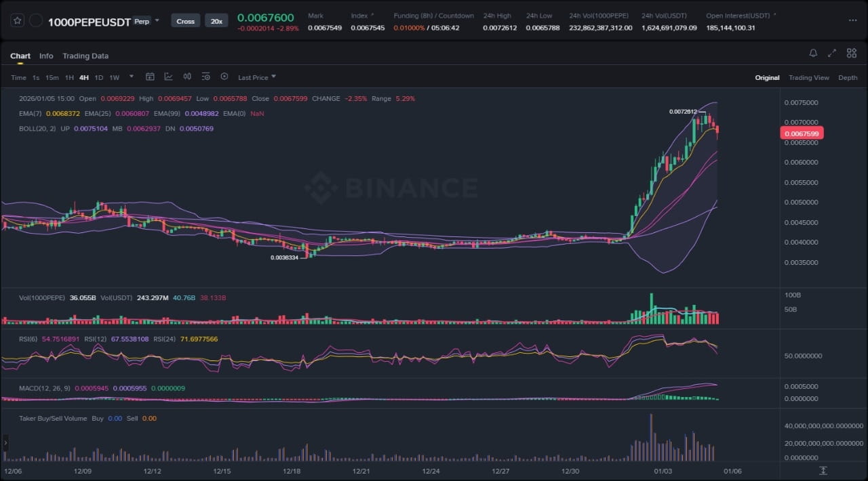
Task: Click the 12/18 date on time axis
Action: pos(292,471)
